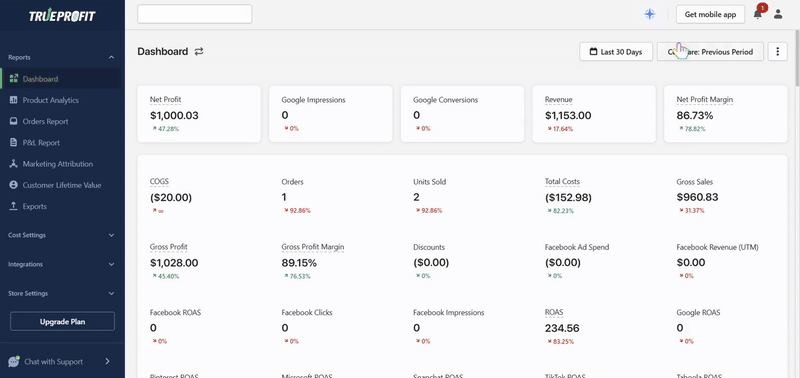The image size is (800, 378).
Task: Click the ROAS value 234.56
Action: click(x=562, y=328)
